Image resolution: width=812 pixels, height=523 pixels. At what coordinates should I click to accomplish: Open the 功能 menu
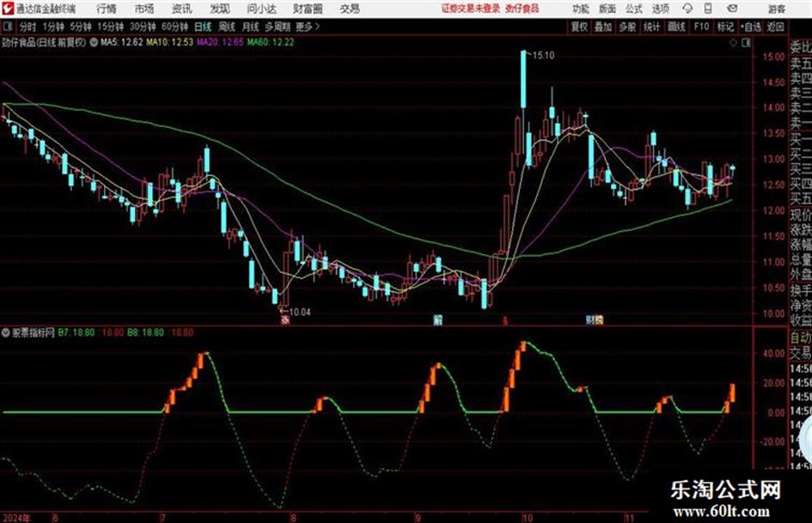pos(581,9)
